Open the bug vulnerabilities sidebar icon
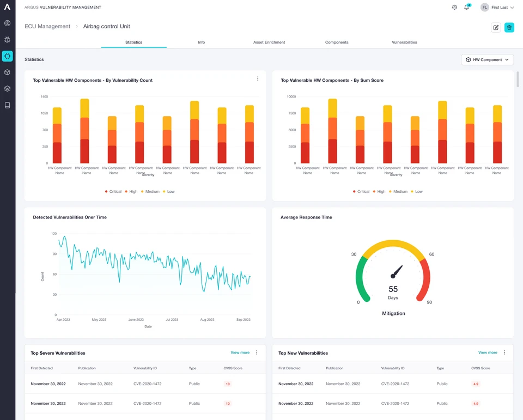The width and height of the screenshot is (523, 420). click(7, 39)
